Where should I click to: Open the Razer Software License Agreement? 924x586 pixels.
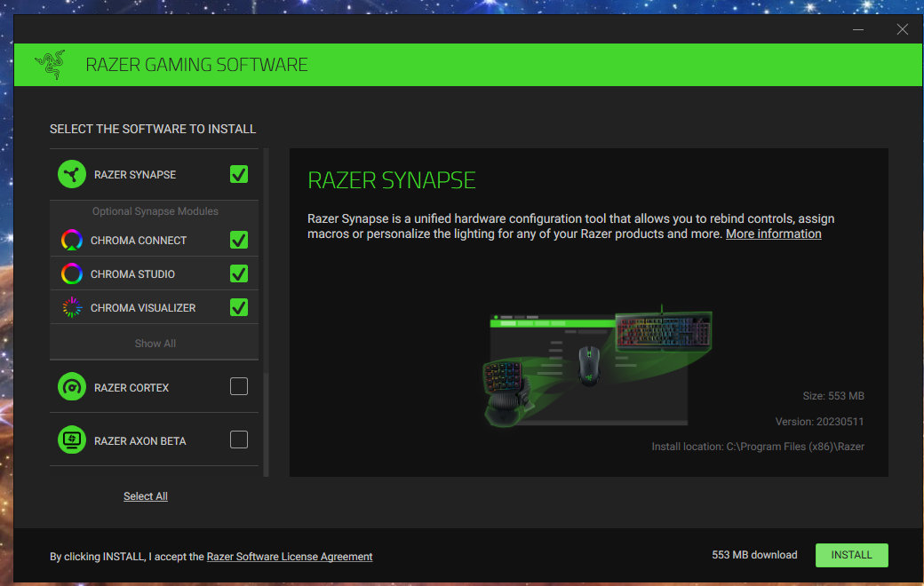290,557
